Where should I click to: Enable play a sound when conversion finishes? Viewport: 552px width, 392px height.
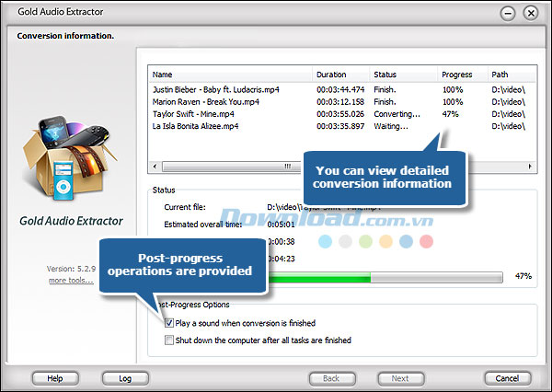167,323
